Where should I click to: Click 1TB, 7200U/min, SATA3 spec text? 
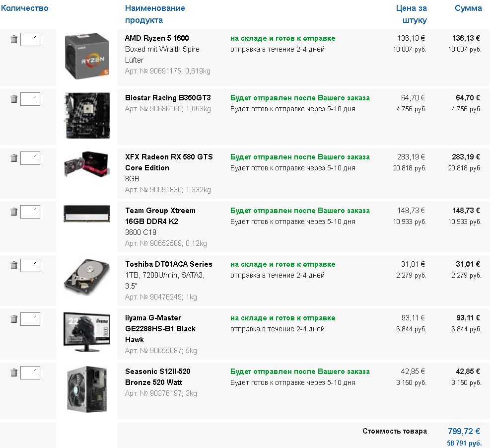pyautogui.click(x=165, y=281)
